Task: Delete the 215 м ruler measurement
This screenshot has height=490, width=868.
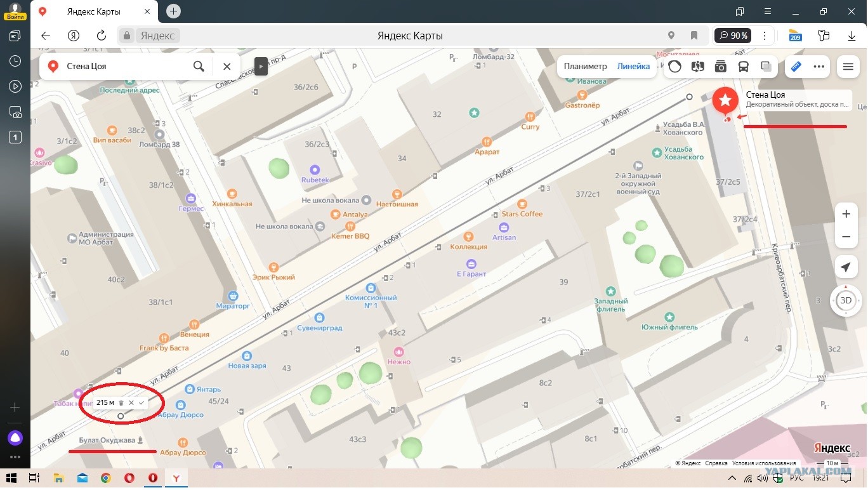Action: point(121,403)
